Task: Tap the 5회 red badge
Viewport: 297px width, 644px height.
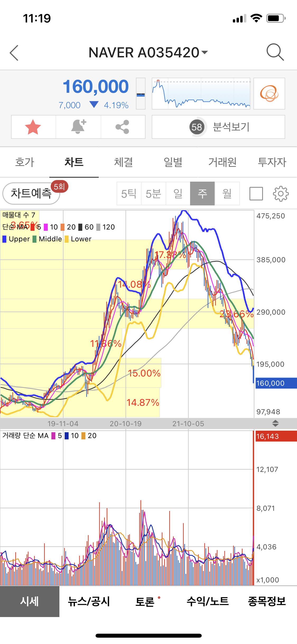Action: coord(59,187)
